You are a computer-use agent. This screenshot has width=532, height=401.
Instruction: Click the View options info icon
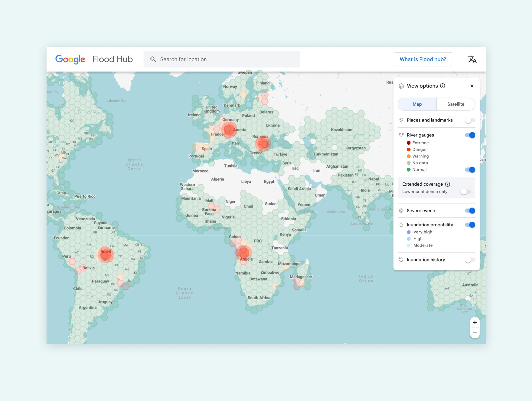tap(443, 86)
